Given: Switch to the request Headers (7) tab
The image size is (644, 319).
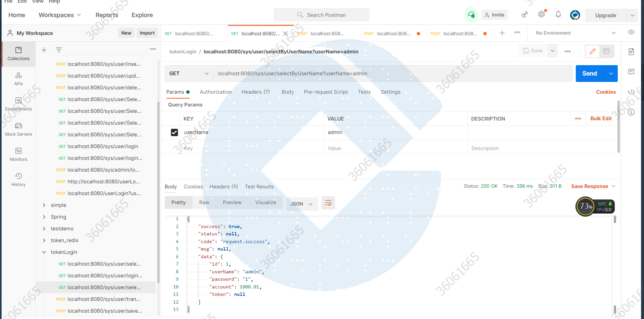Looking at the screenshot, I should click(x=255, y=92).
